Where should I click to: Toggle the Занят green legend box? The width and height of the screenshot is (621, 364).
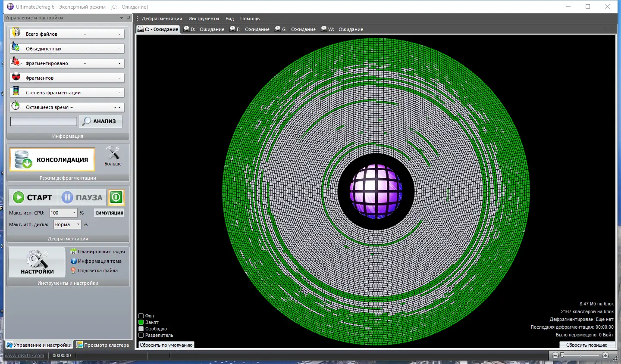[141, 322]
